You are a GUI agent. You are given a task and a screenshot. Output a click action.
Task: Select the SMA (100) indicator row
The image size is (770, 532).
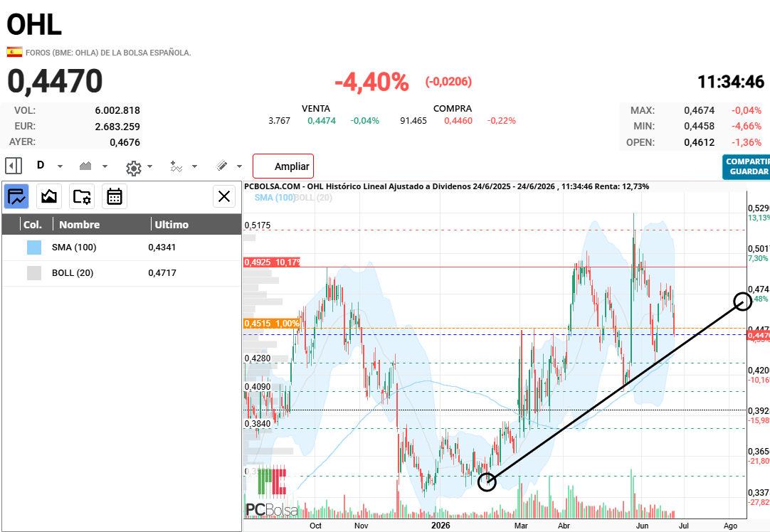(x=122, y=248)
